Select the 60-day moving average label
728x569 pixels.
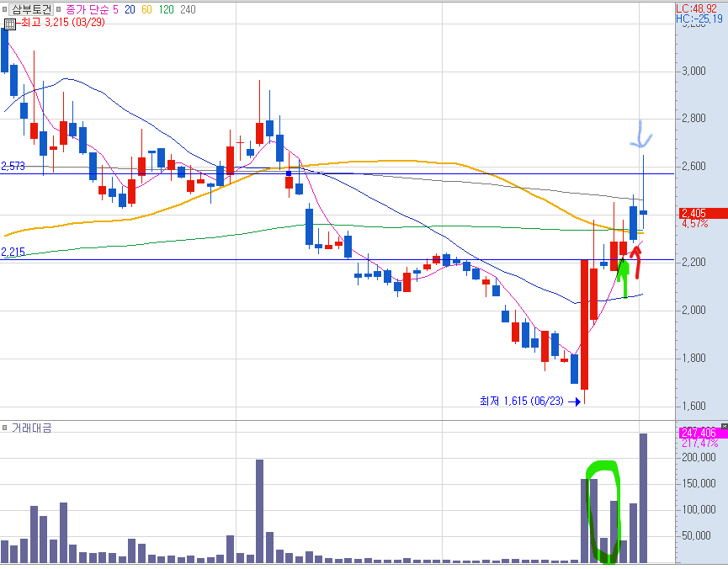click(x=146, y=9)
